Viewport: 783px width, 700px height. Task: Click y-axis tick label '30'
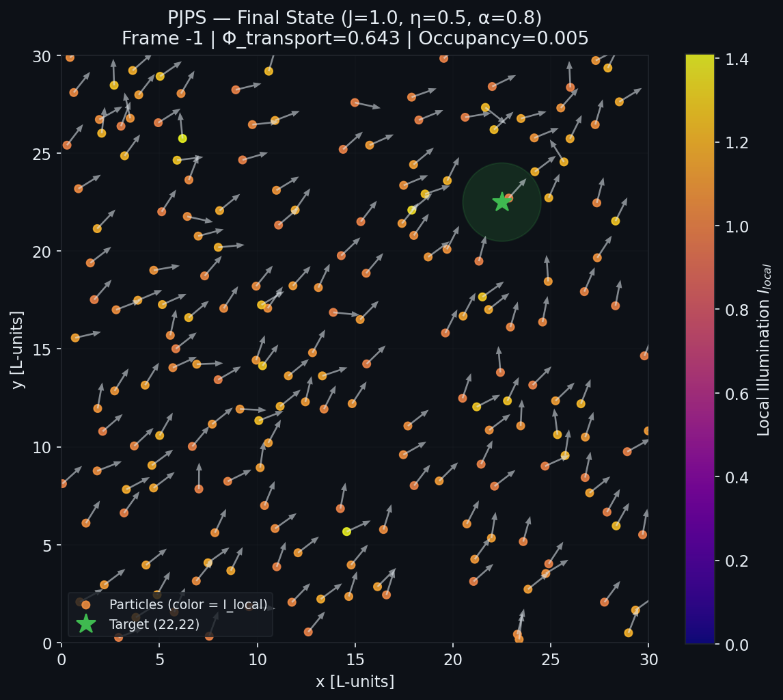click(x=42, y=57)
